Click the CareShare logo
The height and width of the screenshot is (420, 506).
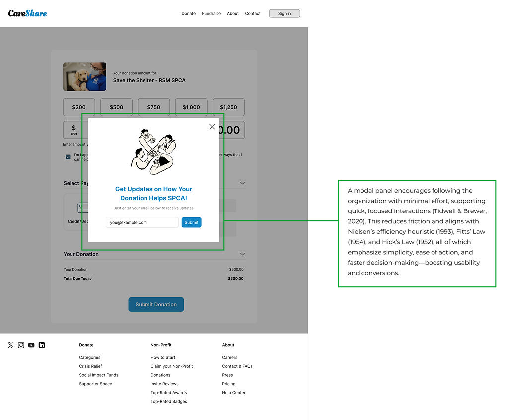click(27, 13)
